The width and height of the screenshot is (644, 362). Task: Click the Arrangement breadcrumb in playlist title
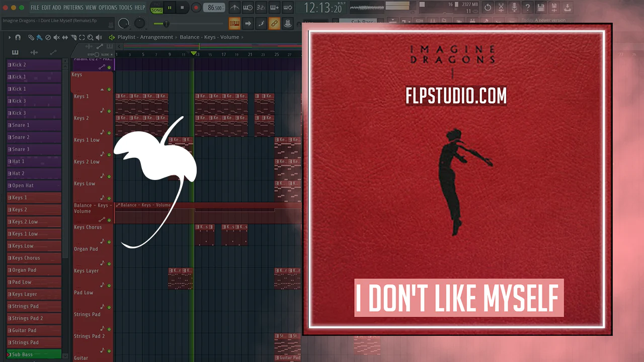pyautogui.click(x=156, y=37)
